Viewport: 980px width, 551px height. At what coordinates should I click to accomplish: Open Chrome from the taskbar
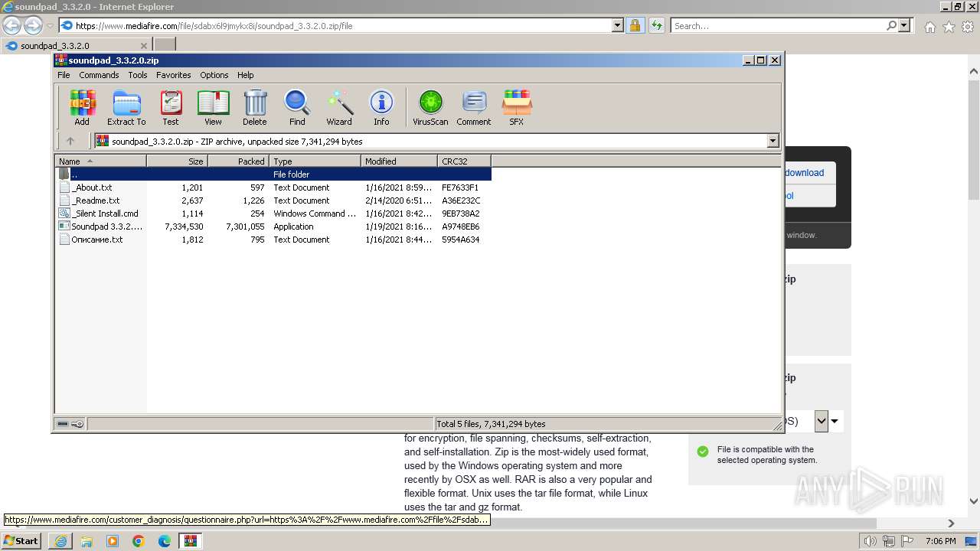[x=139, y=541]
